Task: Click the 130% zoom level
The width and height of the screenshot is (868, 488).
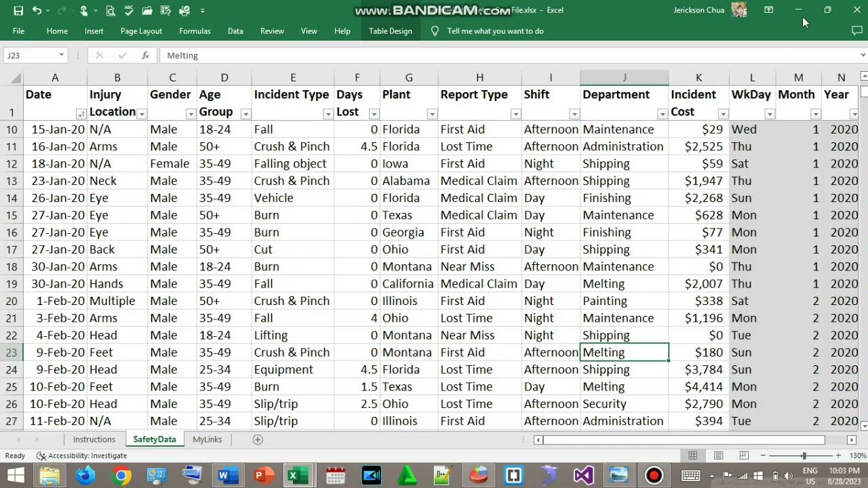Action: click(857, 456)
